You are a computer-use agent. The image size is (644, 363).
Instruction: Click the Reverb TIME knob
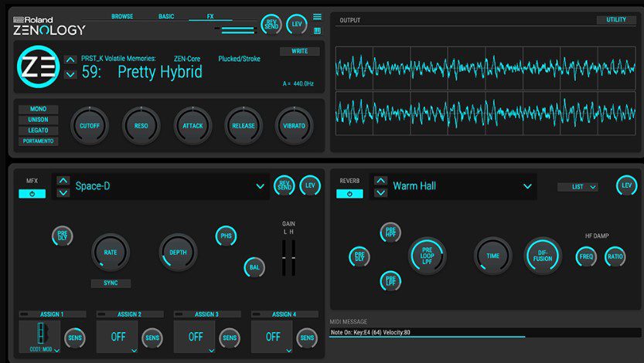tap(493, 256)
